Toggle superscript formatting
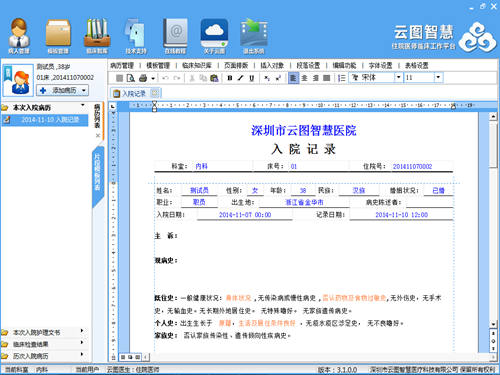This screenshot has width=500, height=375. click(x=278, y=78)
